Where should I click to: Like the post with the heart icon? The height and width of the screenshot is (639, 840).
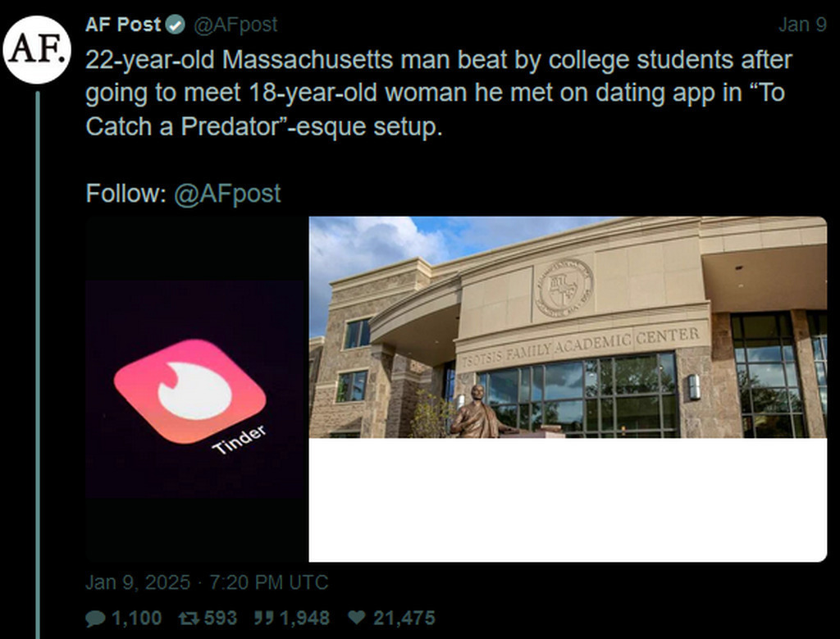click(356, 618)
